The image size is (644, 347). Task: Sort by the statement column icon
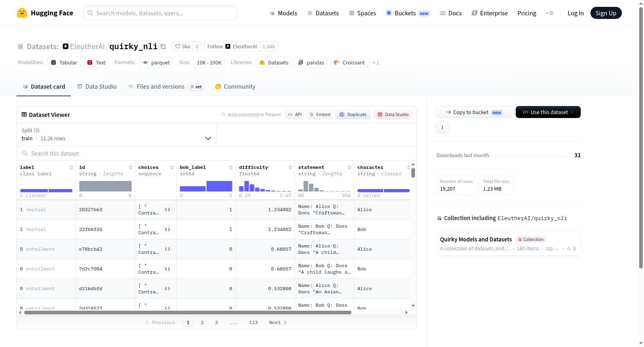coord(349,167)
